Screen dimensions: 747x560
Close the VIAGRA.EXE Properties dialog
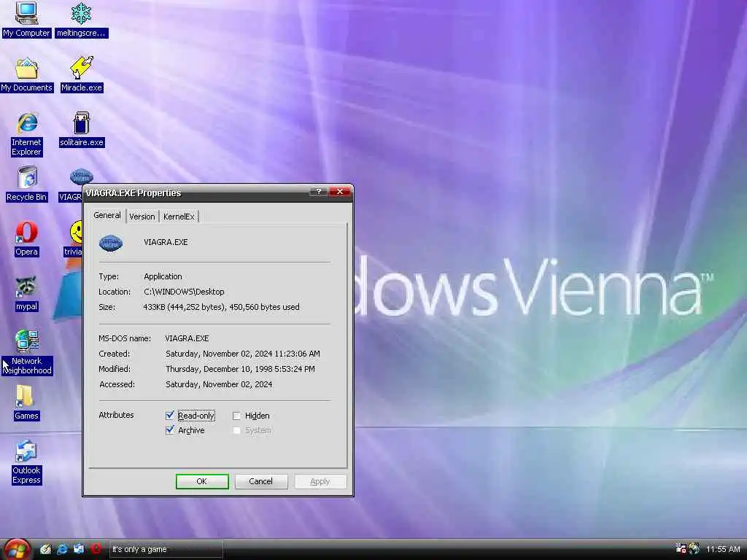(340, 192)
